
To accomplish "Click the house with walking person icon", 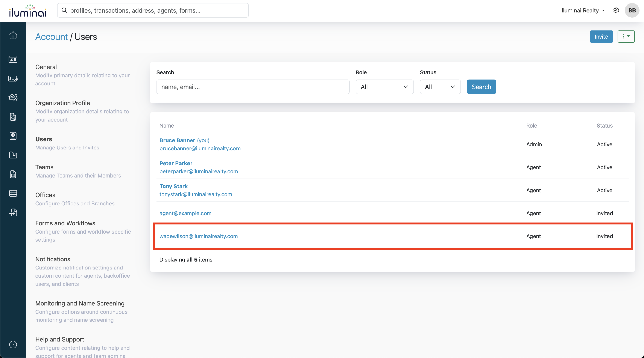I will [13, 97].
